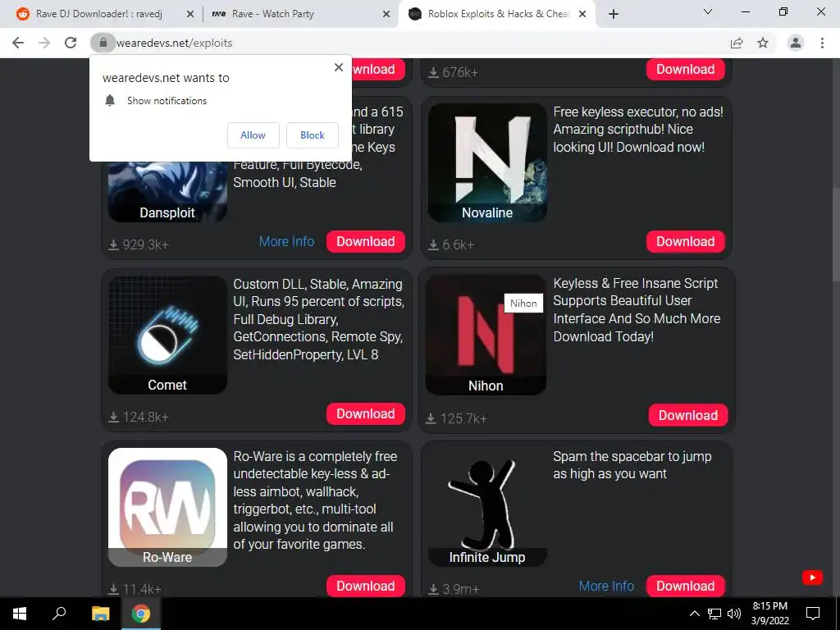Image resolution: width=840 pixels, height=630 pixels.
Task: Open the Comet thumbnail image
Action: 167,335
